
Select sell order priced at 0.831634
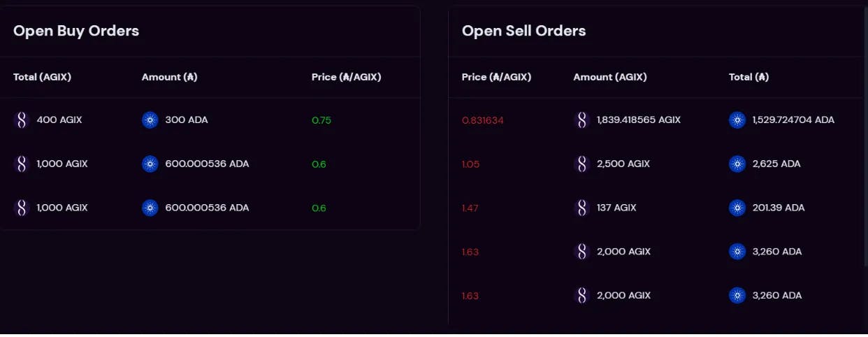[x=658, y=120]
